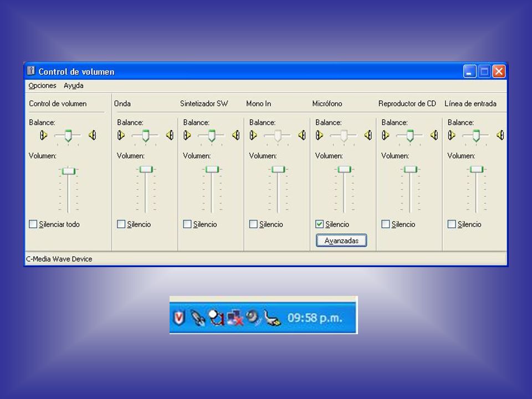Click the safely remove hardware tray icon

(272, 318)
